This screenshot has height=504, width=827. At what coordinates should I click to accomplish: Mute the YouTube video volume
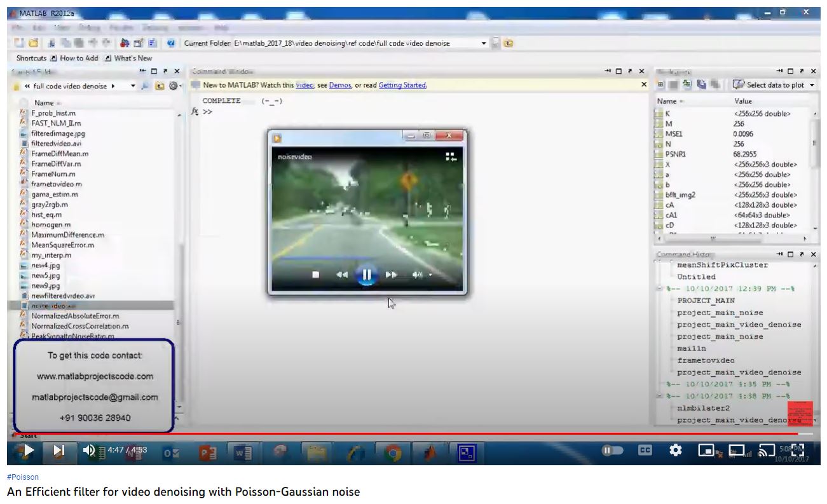(89, 451)
